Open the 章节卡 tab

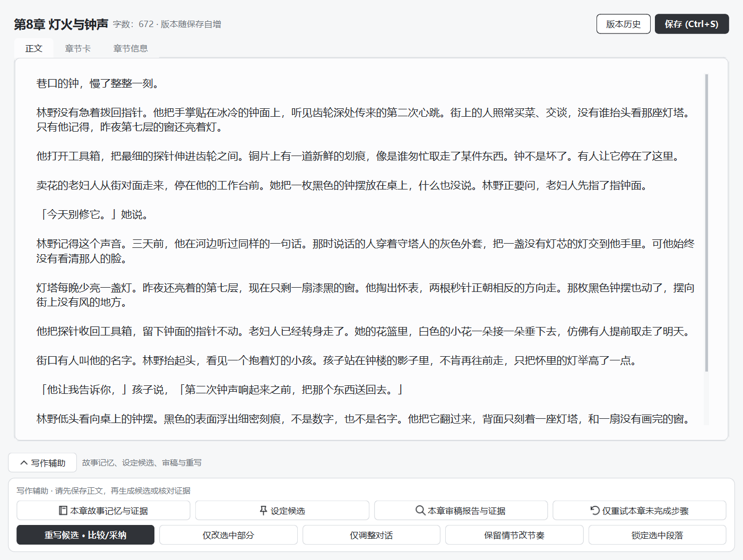[78, 48]
